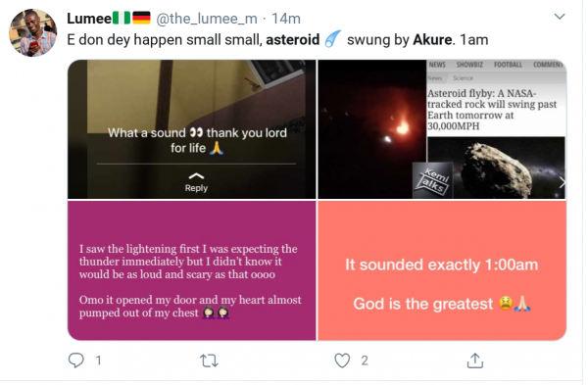This screenshot has height=385, width=588.
Task: Click the like count number 2
Action: click(x=365, y=361)
